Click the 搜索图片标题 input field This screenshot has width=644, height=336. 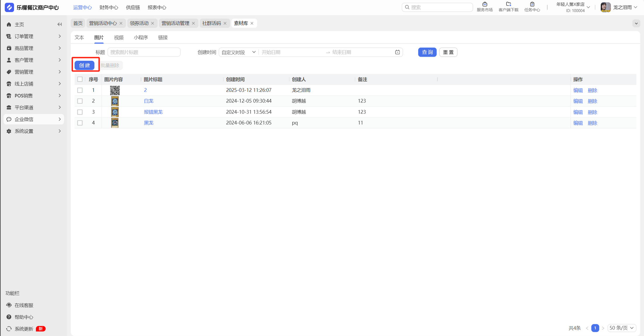click(144, 52)
